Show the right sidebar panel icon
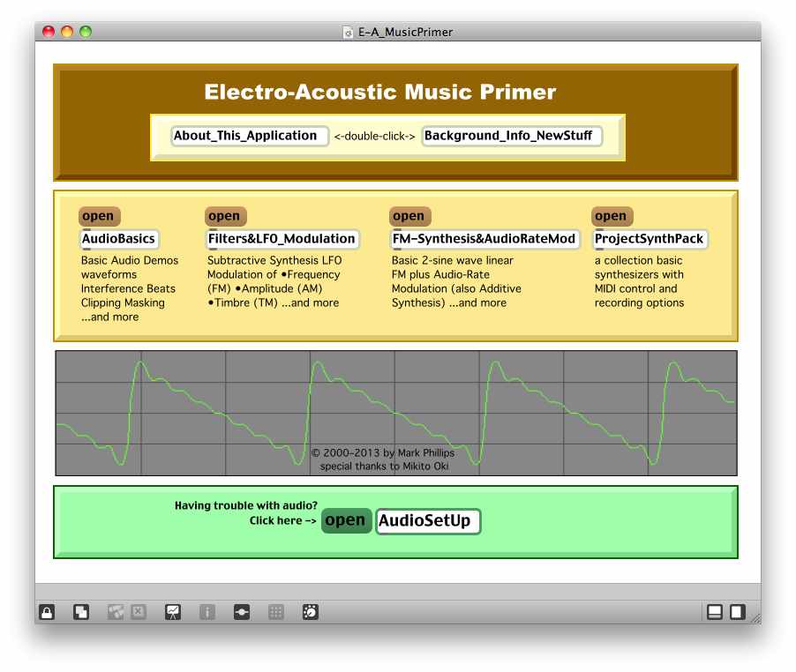Viewport: 796px width, 672px height. 738,612
